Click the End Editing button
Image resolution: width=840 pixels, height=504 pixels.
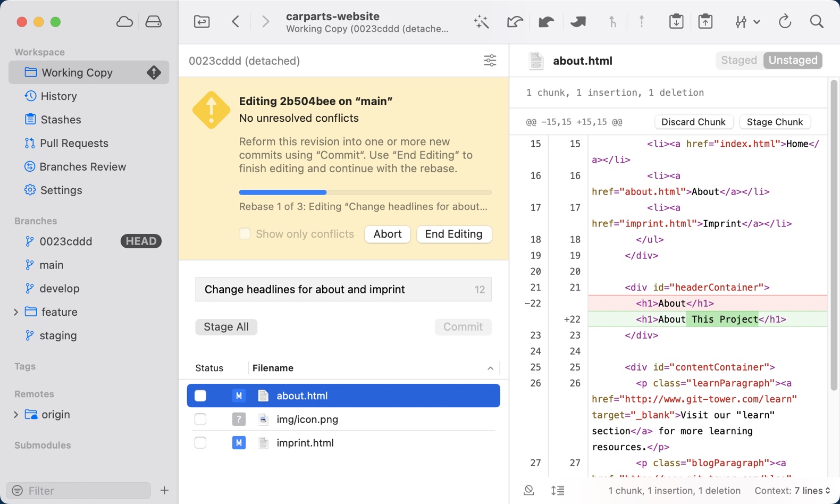point(453,234)
